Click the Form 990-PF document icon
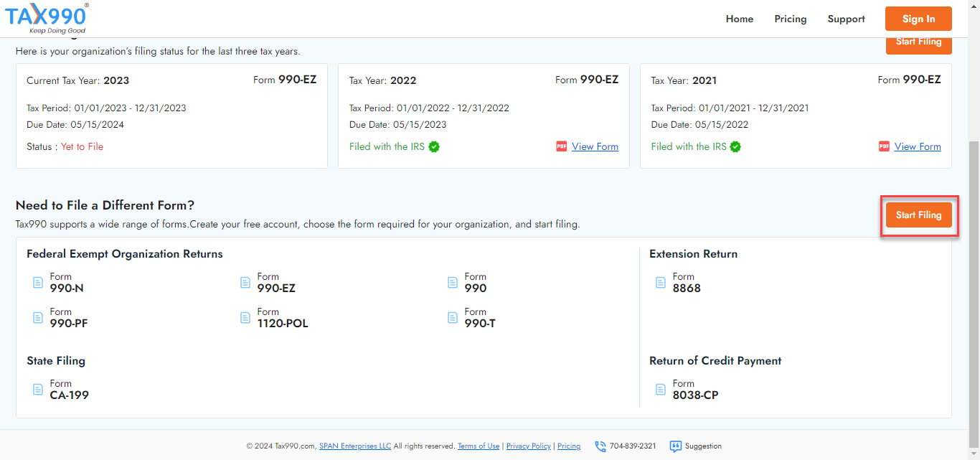980x460 pixels. point(38,318)
